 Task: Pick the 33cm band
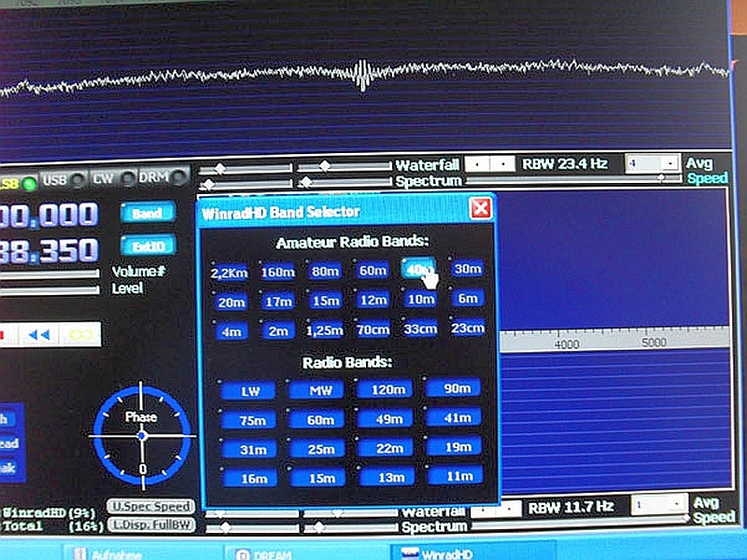coord(420,329)
